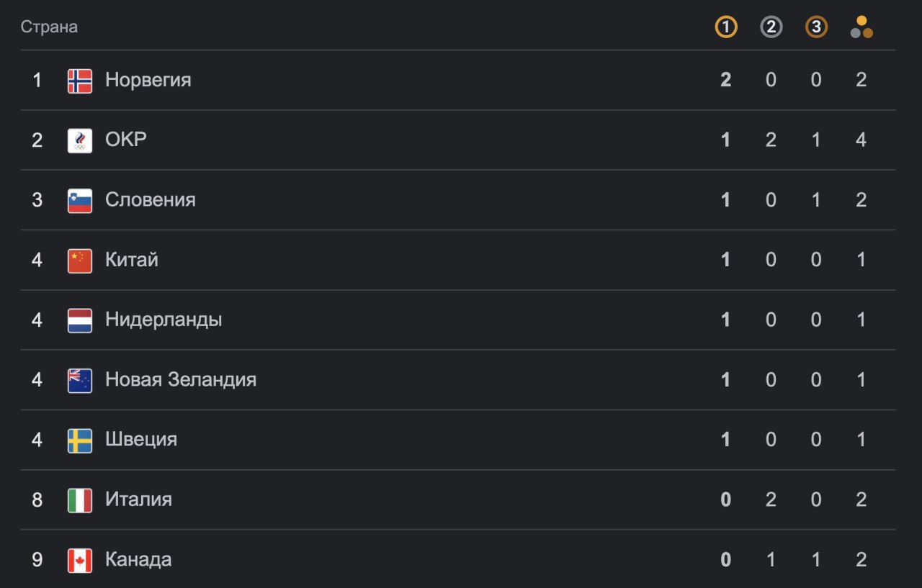
Task: Click the Страна column header
Action: [x=49, y=27]
